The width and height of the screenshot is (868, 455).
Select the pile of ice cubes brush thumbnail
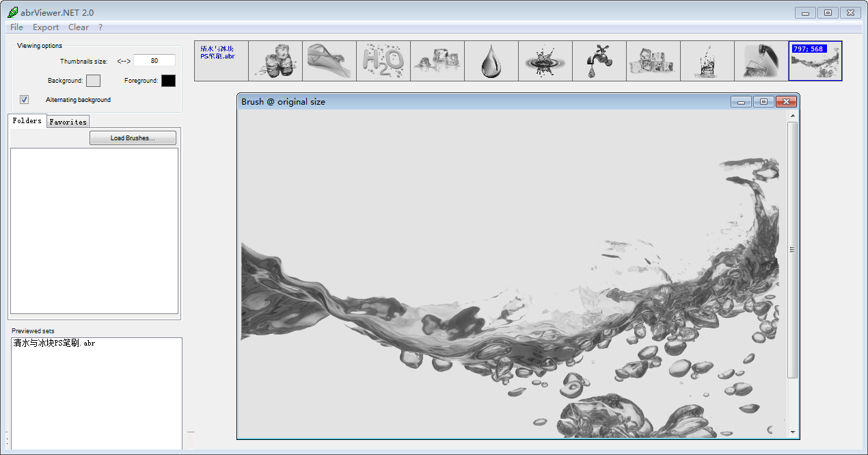pos(653,61)
